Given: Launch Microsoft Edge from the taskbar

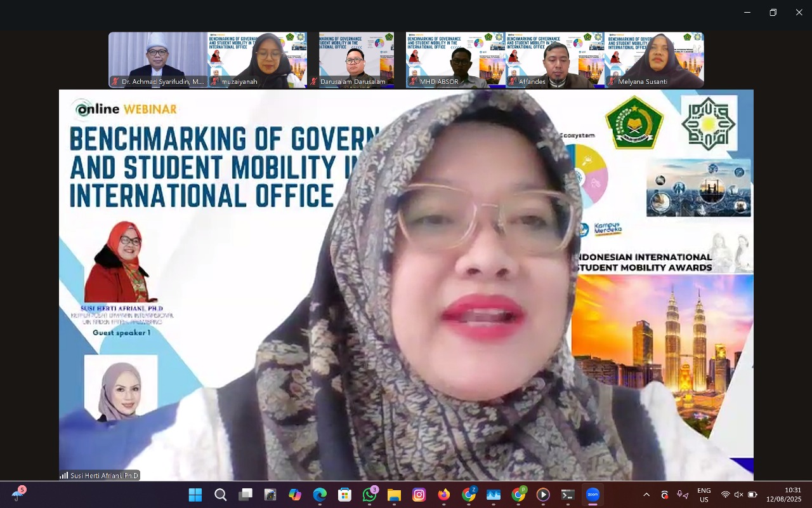Looking at the screenshot, I should tap(320, 495).
